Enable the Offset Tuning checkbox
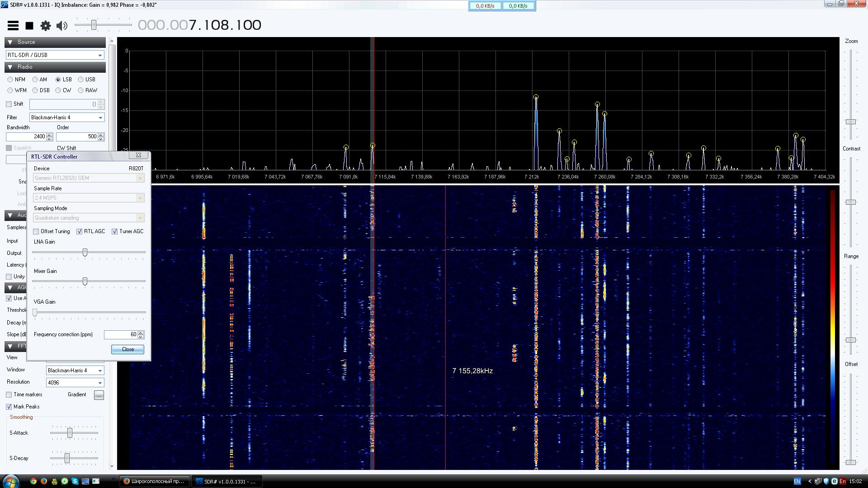 (36, 232)
